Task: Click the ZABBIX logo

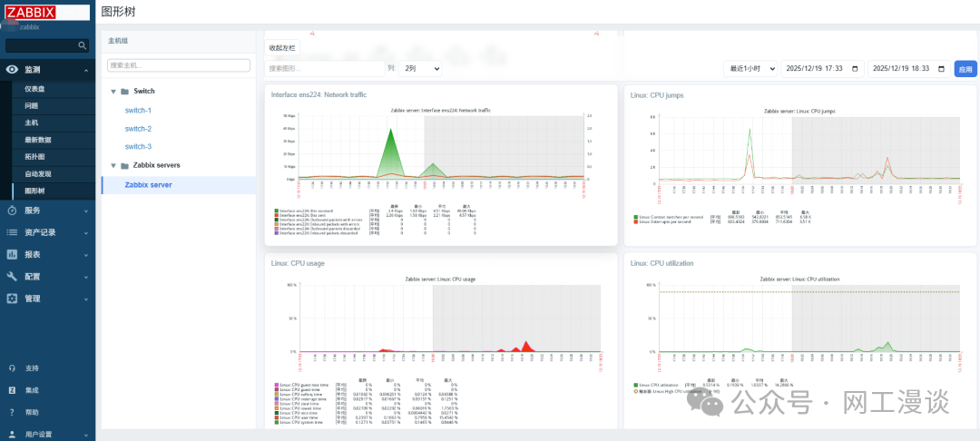Action: coord(32,11)
